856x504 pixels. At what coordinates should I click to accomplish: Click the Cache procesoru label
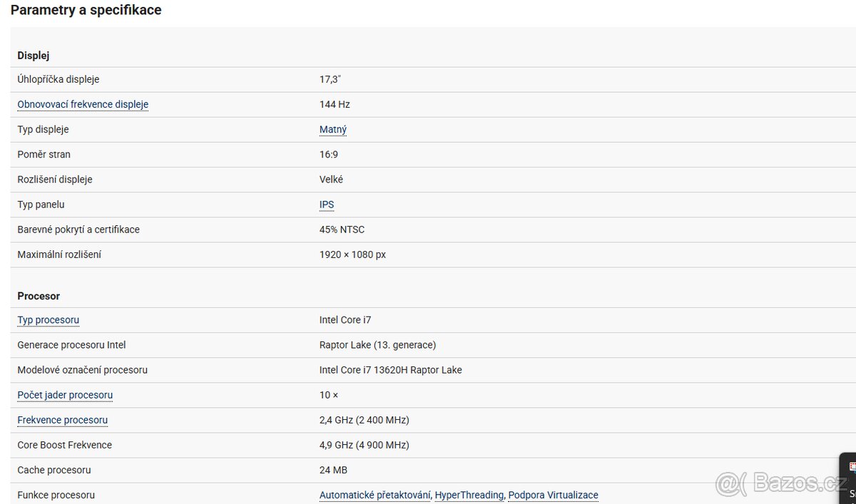(54, 470)
